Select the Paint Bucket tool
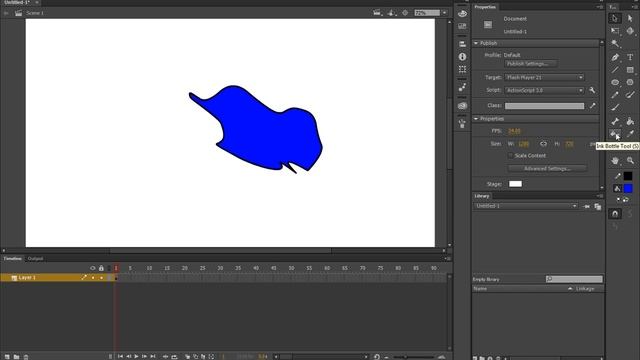640x360 pixels. 630,121
